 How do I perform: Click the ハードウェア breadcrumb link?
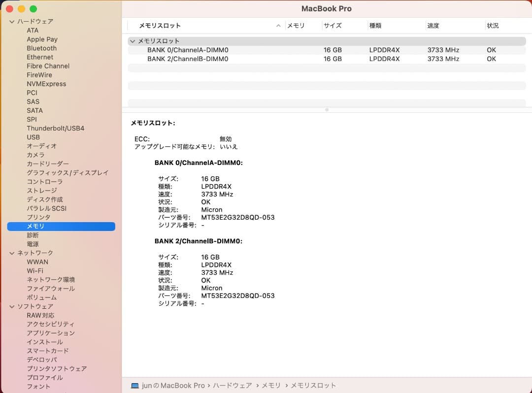[233, 386]
